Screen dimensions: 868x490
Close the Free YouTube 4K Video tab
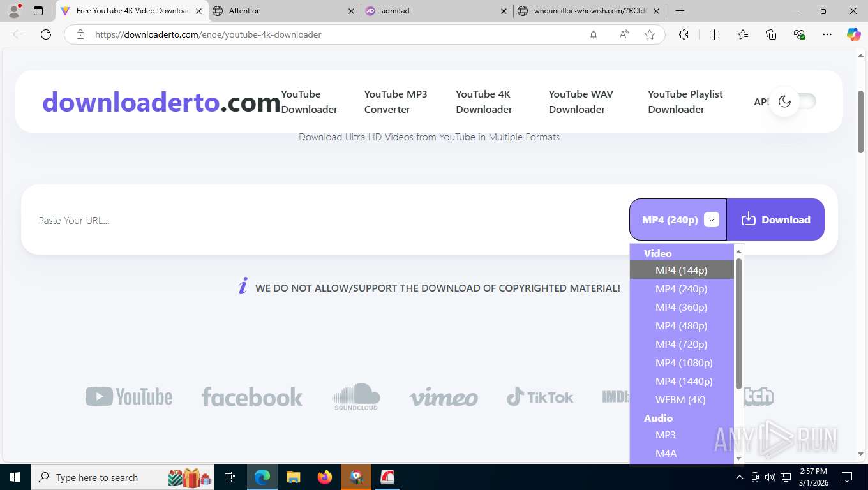(198, 11)
